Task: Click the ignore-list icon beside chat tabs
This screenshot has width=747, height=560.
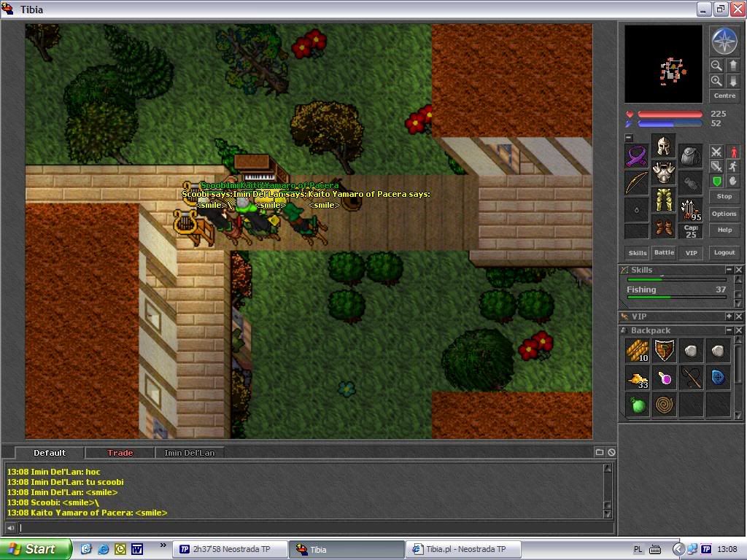Action: point(611,452)
